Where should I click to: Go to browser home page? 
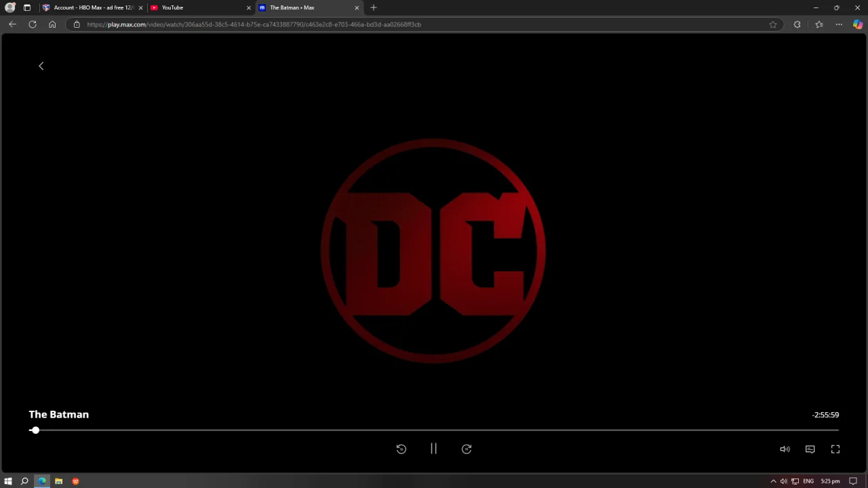[x=52, y=24]
